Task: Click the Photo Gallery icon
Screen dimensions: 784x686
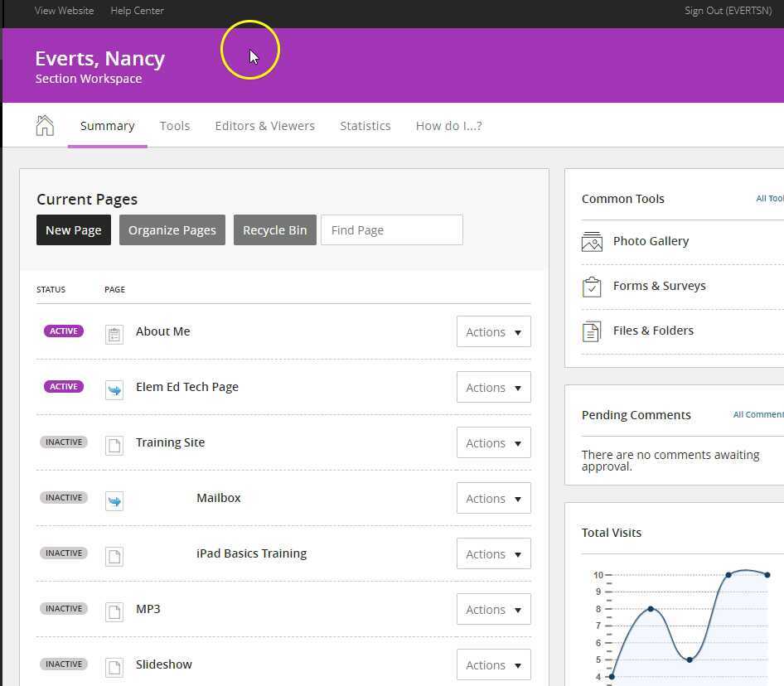Action: click(x=592, y=242)
